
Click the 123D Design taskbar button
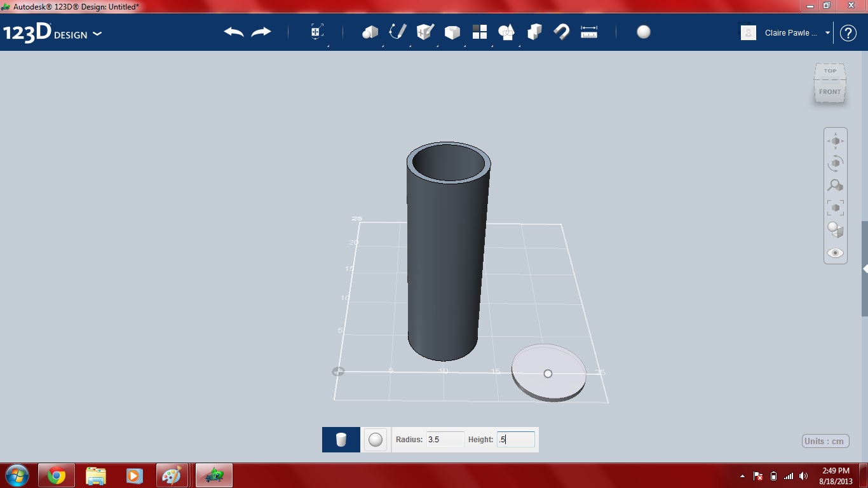click(x=214, y=475)
